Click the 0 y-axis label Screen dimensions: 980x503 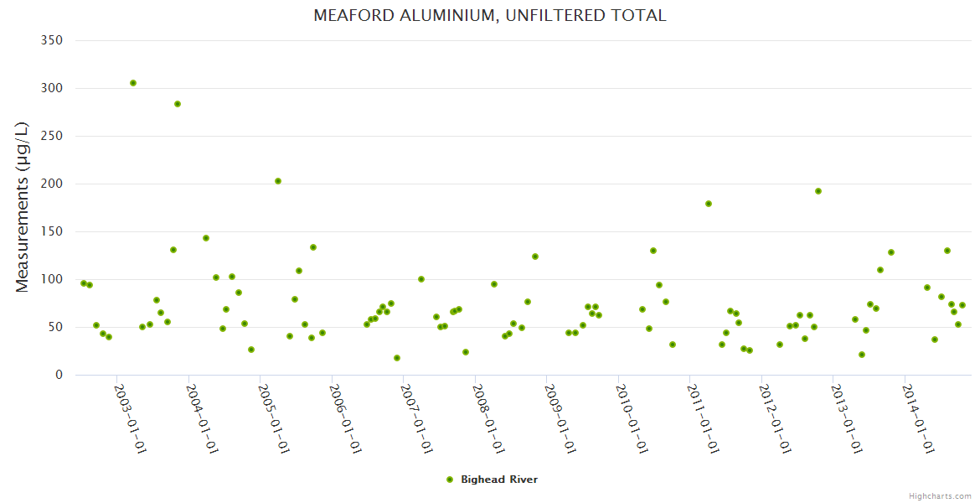click(x=59, y=375)
